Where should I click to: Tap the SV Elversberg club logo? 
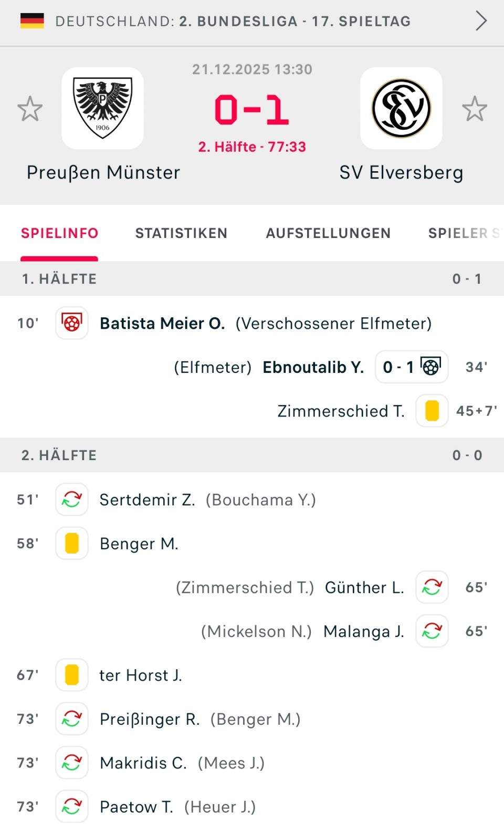pyautogui.click(x=401, y=108)
